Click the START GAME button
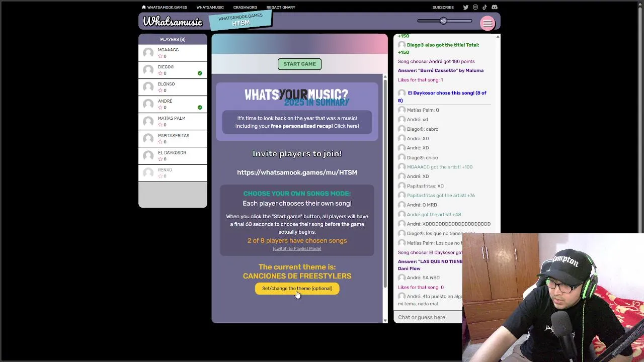 click(299, 64)
